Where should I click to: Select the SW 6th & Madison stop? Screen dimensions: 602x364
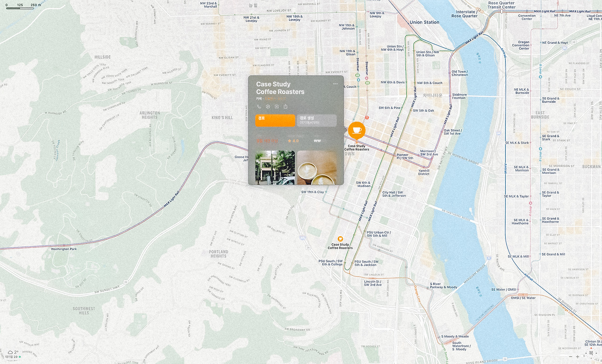(x=363, y=184)
